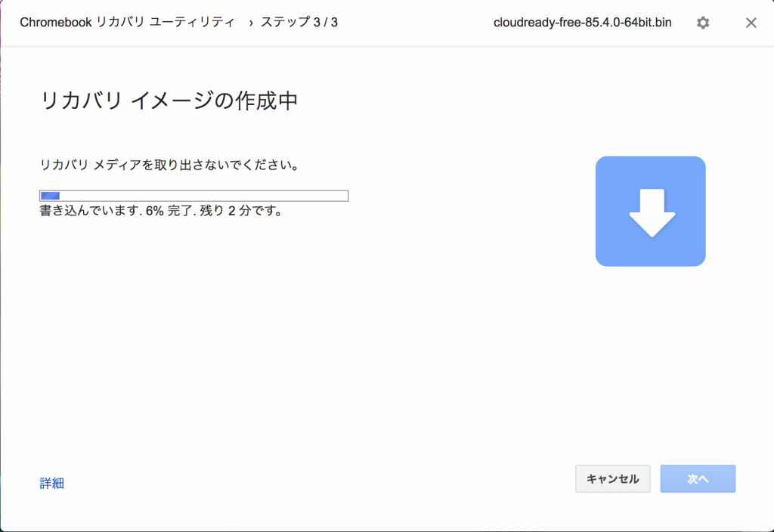Screen dimensions: 774x532
Task: Click the breadcrumb chevron separator
Action: [251, 23]
